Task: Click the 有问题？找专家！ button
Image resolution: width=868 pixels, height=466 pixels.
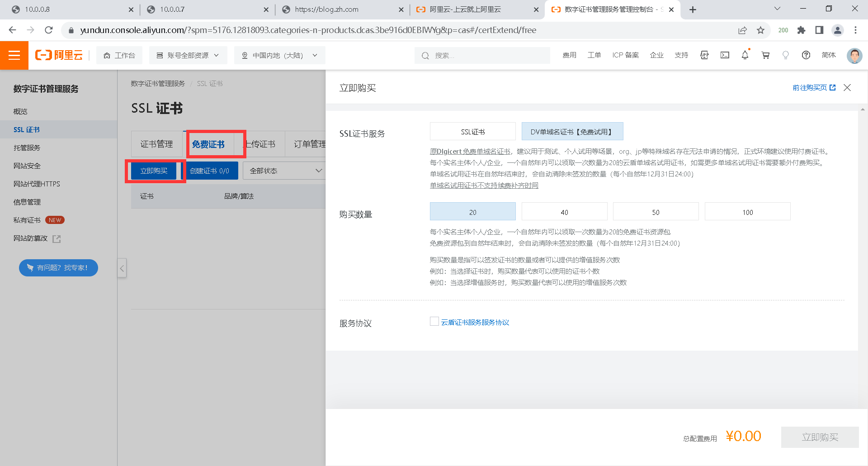Action: [x=58, y=267]
